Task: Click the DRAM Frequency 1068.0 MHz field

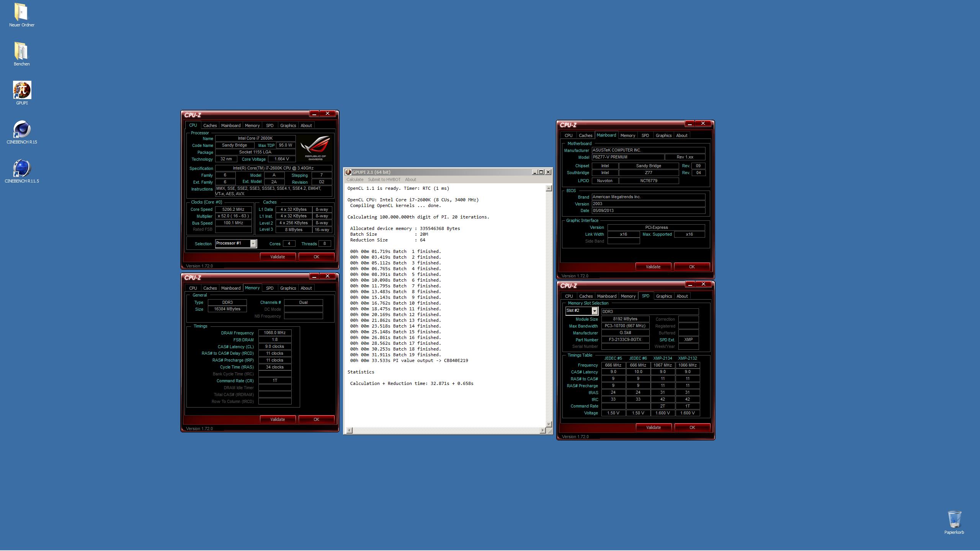Action: pyautogui.click(x=274, y=333)
